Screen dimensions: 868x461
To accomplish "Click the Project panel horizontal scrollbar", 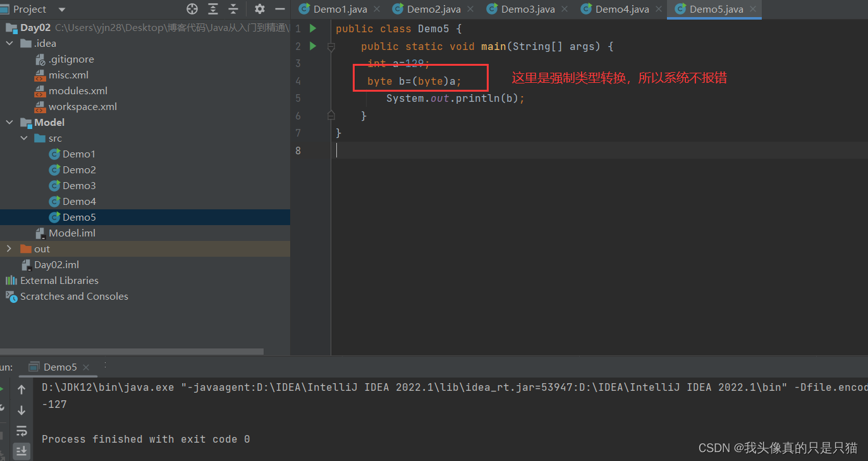I will click(131, 351).
